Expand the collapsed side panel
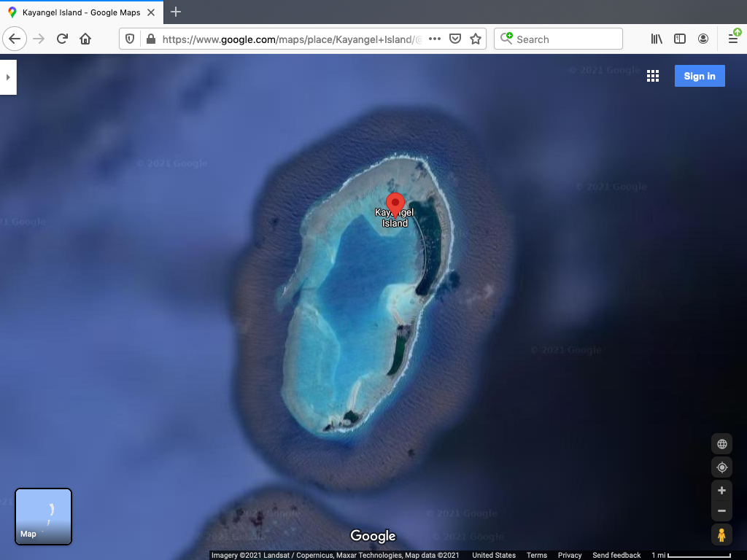Viewport: 747px width, 560px height. 8,77
